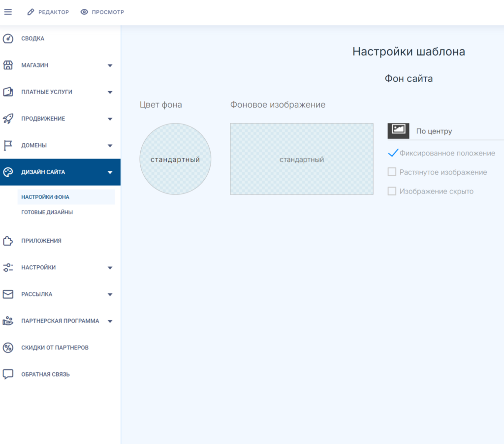Open the По центру position dropdown
This screenshot has width=504, height=444.
click(x=445, y=131)
